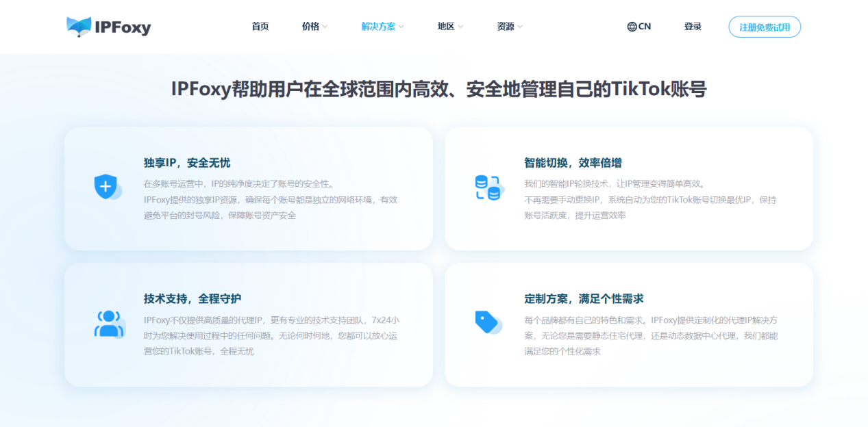Click the IPFoxy logo
868x427 pixels.
[x=108, y=27]
